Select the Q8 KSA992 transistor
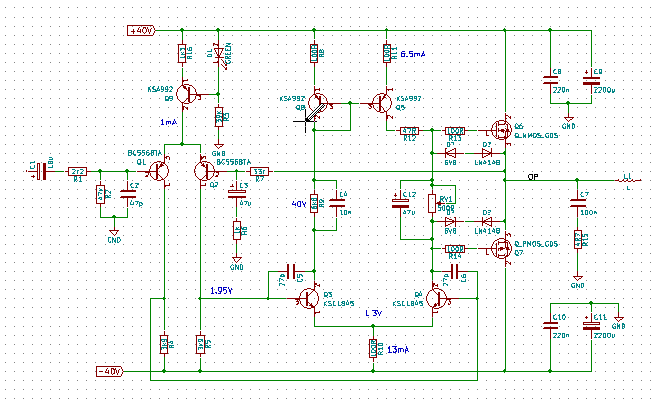 [318, 103]
